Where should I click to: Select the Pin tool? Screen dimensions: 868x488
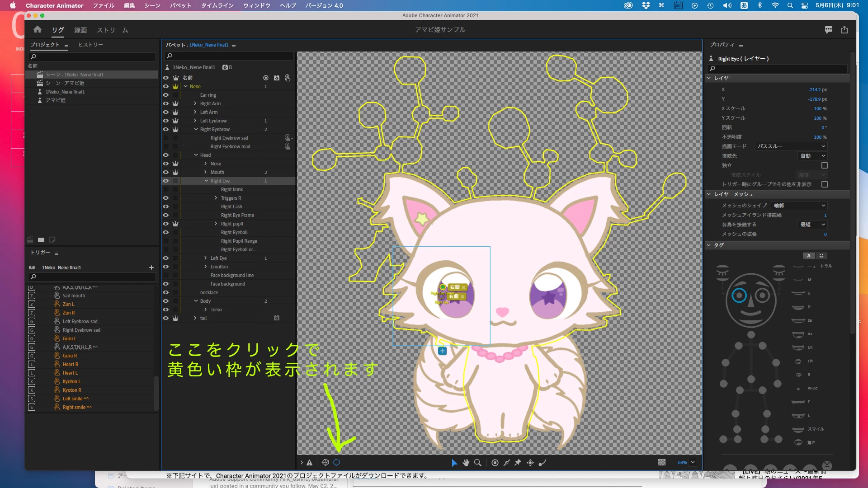click(518, 463)
